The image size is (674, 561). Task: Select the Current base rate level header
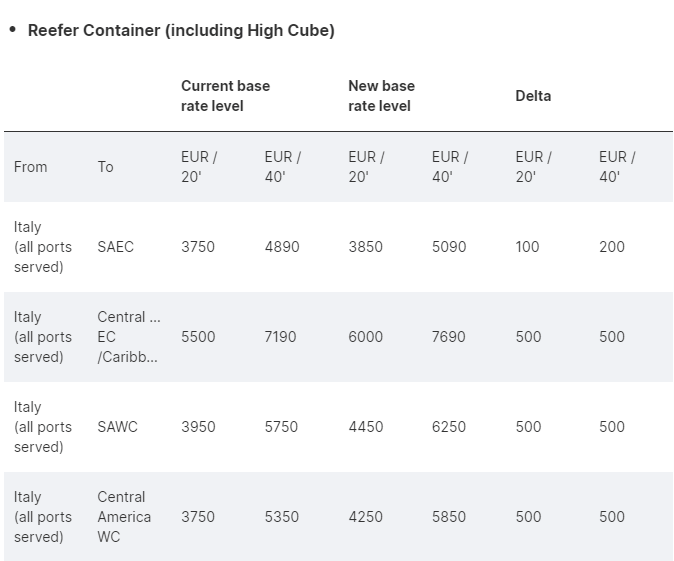click(x=225, y=96)
